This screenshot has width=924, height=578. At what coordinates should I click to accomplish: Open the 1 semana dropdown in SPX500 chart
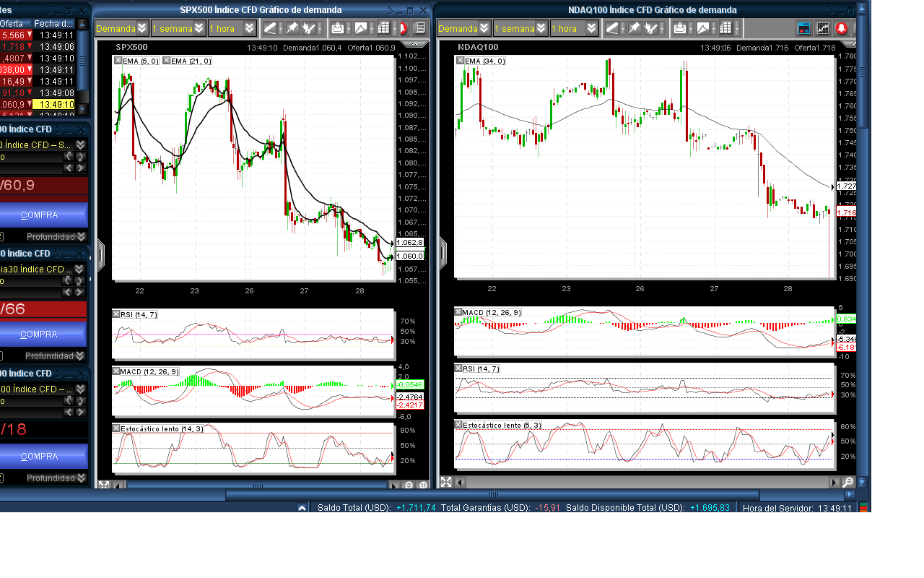[x=178, y=28]
